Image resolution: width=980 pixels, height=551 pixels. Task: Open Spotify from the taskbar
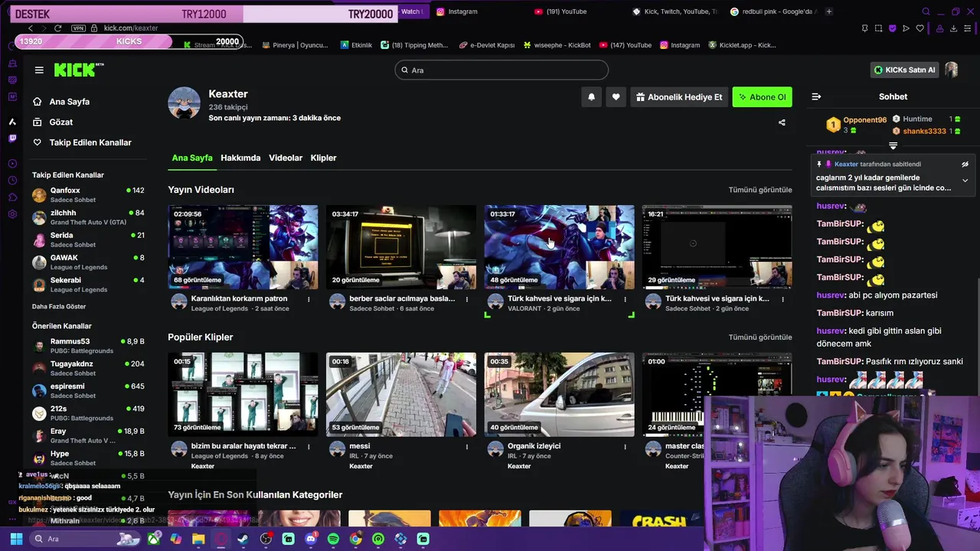333,539
